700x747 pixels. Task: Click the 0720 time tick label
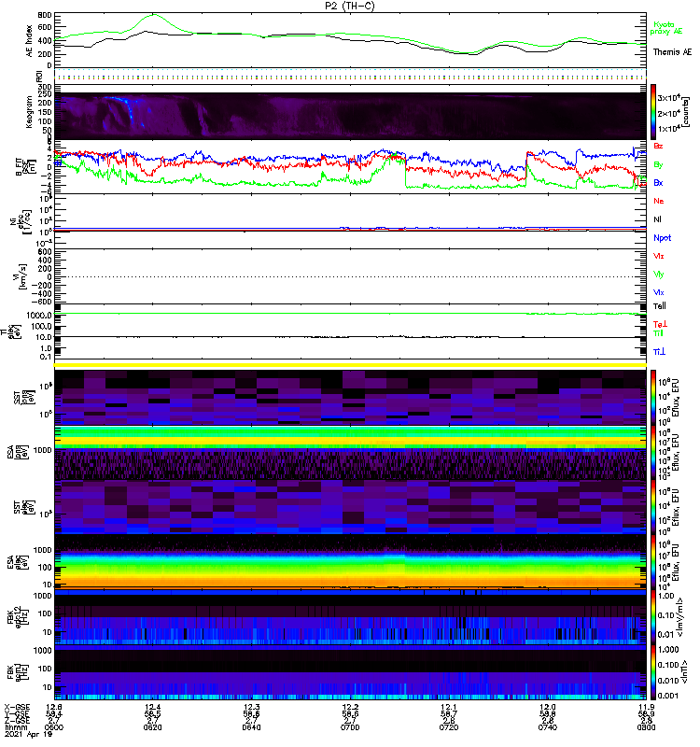(449, 727)
